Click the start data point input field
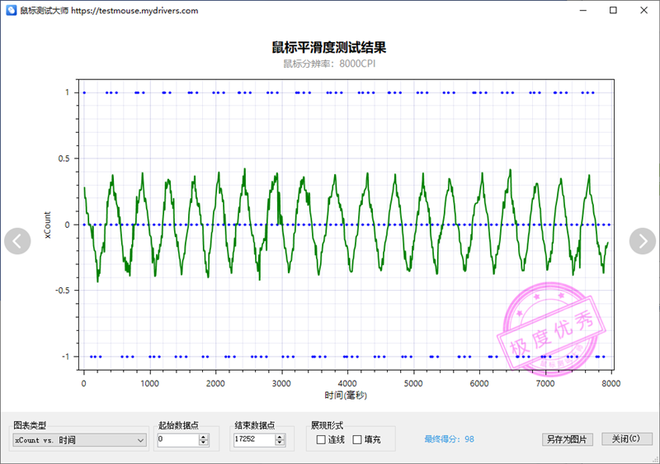 [177, 439]
